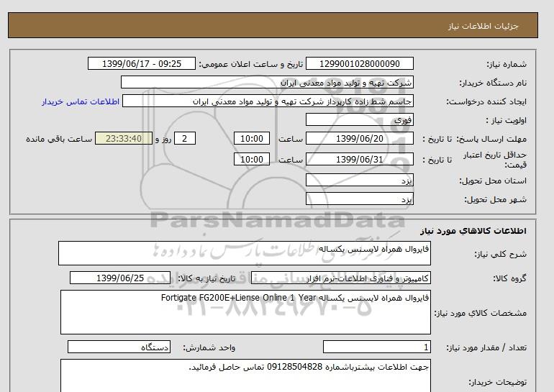Click the مهلت ارسال پاسخ label
This screenshot has width=554, height=392.
491,139
